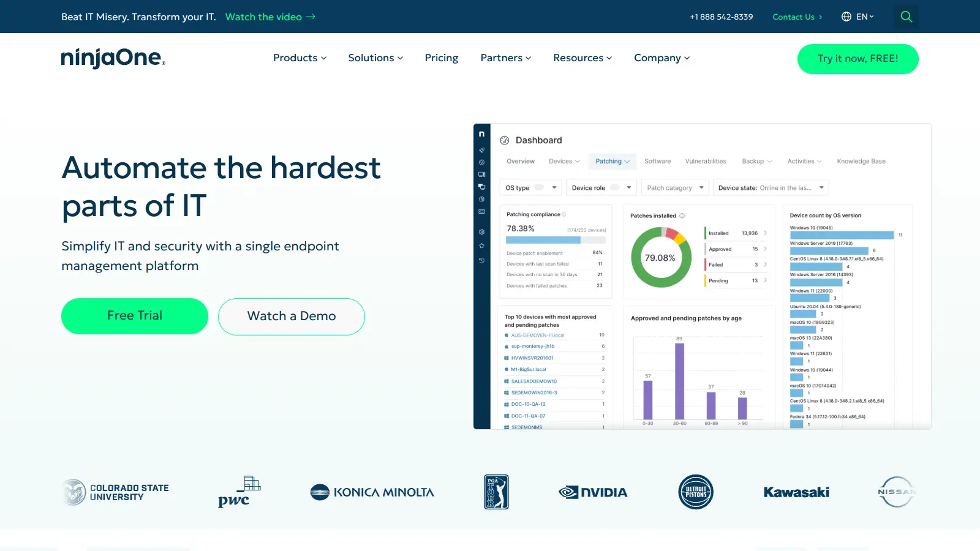Click the info icon beside Patches installed
This screenshot has height=551, width=980.
click(x=682, y=216)
